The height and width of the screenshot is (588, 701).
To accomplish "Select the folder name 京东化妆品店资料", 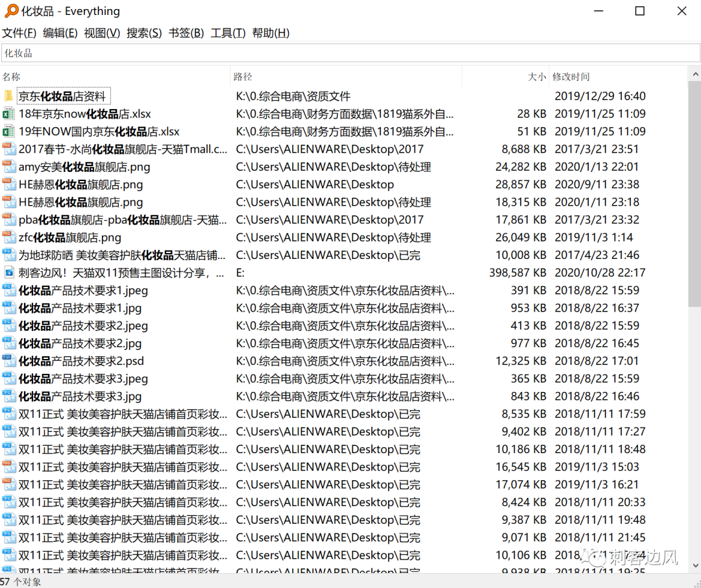I will [x=62, y=96].
